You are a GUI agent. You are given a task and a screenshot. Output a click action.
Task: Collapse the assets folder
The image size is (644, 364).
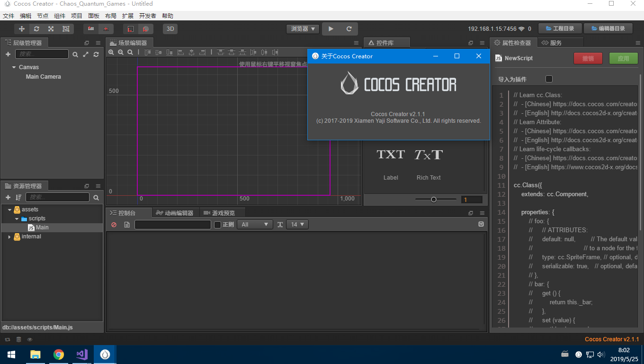tap(10, 209)
